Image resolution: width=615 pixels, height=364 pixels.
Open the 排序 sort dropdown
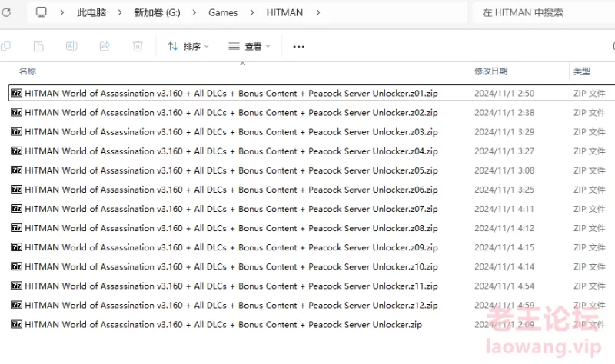coord(188,47)
